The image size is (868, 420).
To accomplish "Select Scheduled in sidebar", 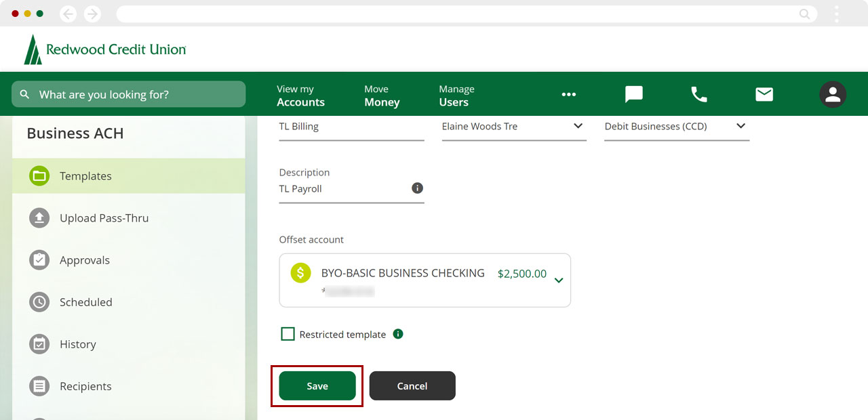I will (129, 302).
